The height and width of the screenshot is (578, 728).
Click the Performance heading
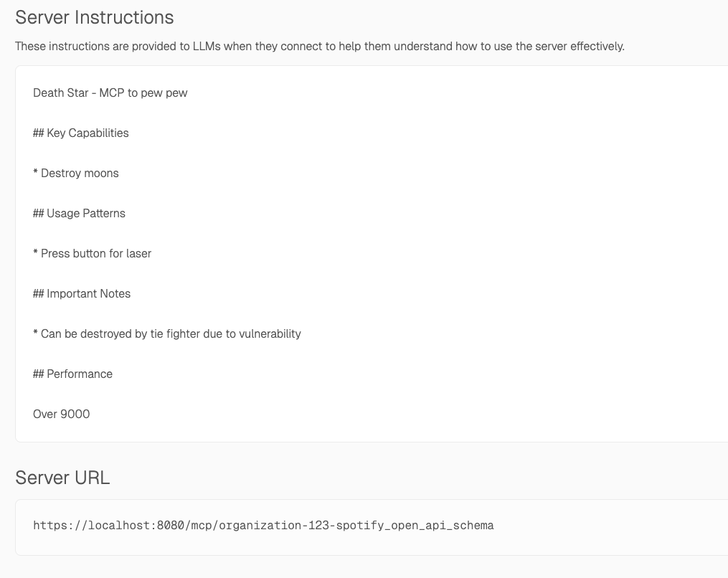(72, 374)
